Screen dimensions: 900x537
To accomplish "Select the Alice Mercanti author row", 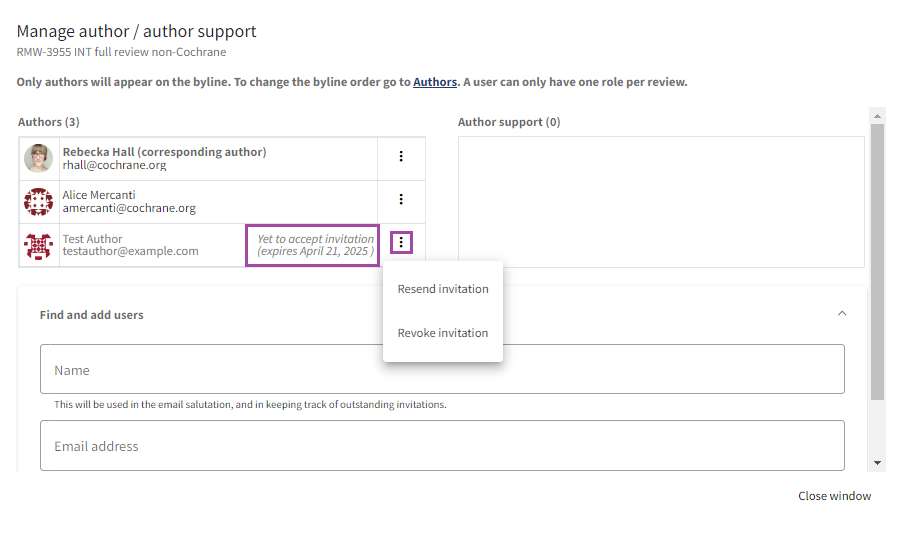I will tap(200, 201).
